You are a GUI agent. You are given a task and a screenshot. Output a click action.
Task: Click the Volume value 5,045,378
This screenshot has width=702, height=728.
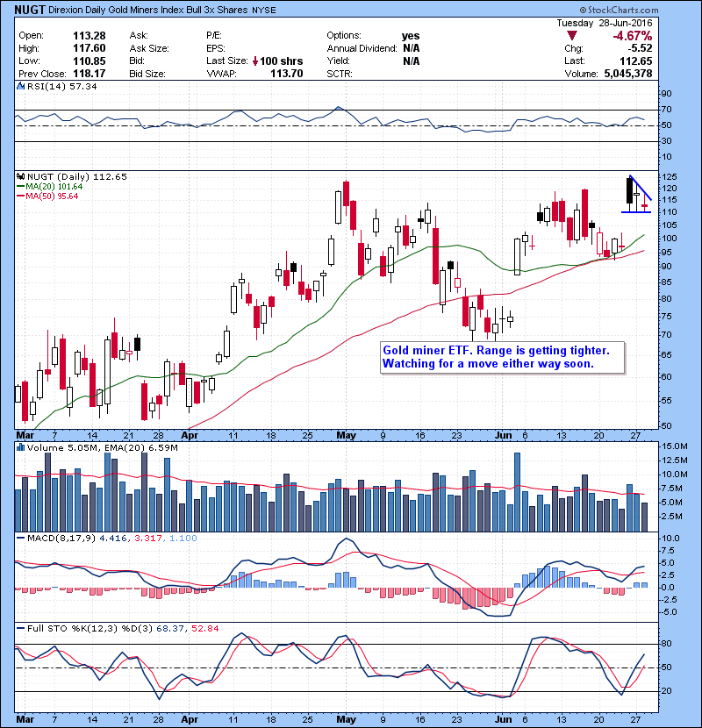click(628, 74)
